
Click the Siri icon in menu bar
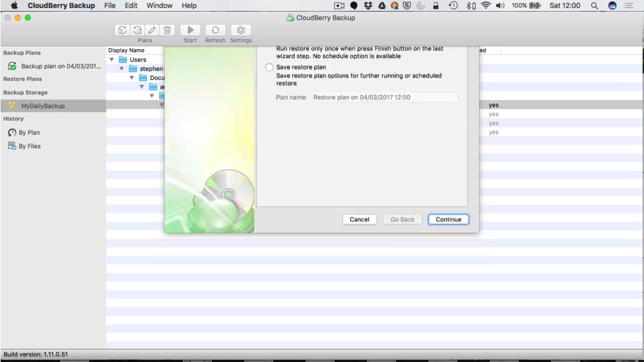[612, 6]
